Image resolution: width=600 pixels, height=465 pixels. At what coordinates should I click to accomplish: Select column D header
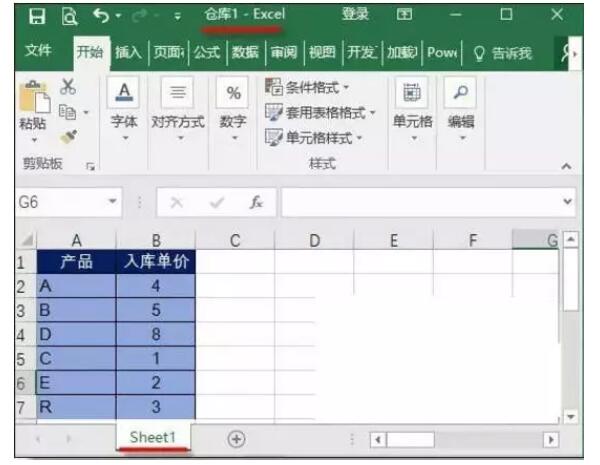click(x=314, y=240)
